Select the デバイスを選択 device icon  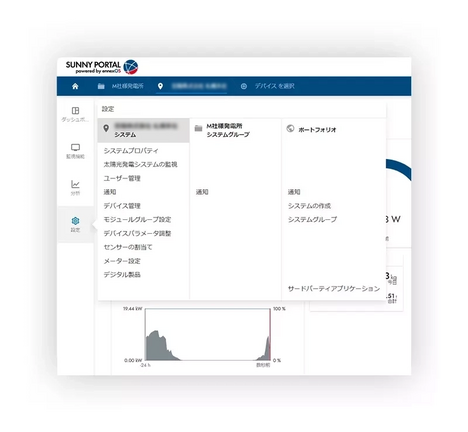point(244,86)
